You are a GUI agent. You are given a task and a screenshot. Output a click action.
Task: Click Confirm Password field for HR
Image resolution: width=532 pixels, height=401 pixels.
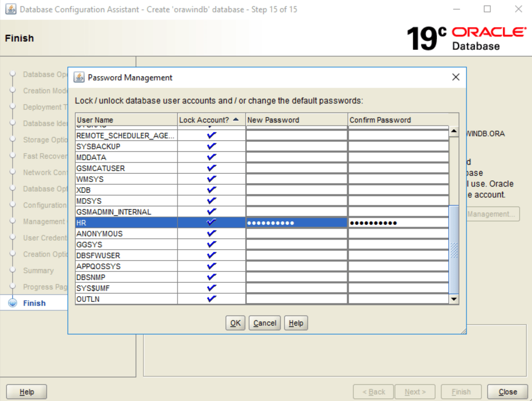[x=398, y=223]
